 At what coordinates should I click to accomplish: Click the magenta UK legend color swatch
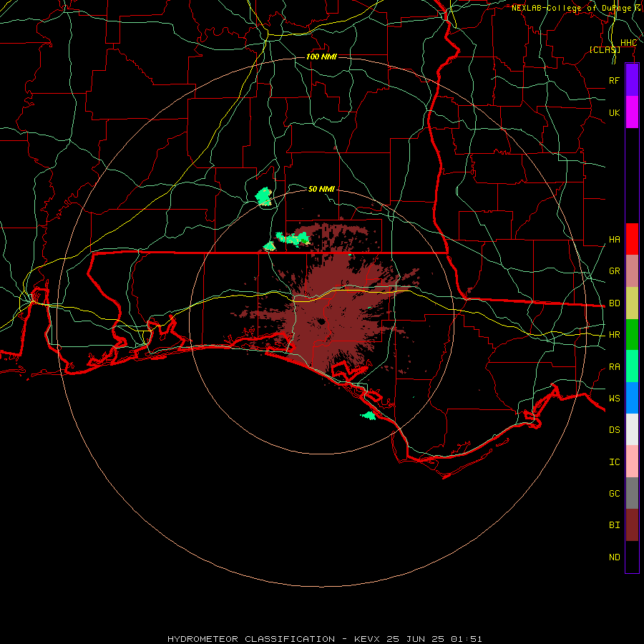coord(632,112)
